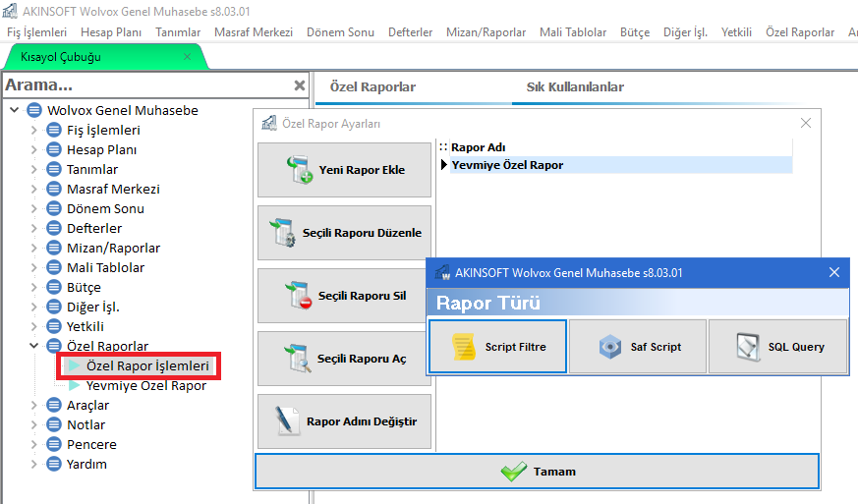Click the row indicator arrow beside Yevmiye Özel Rapor
This screenshot has height=504, width=858.
pos(444,165)
